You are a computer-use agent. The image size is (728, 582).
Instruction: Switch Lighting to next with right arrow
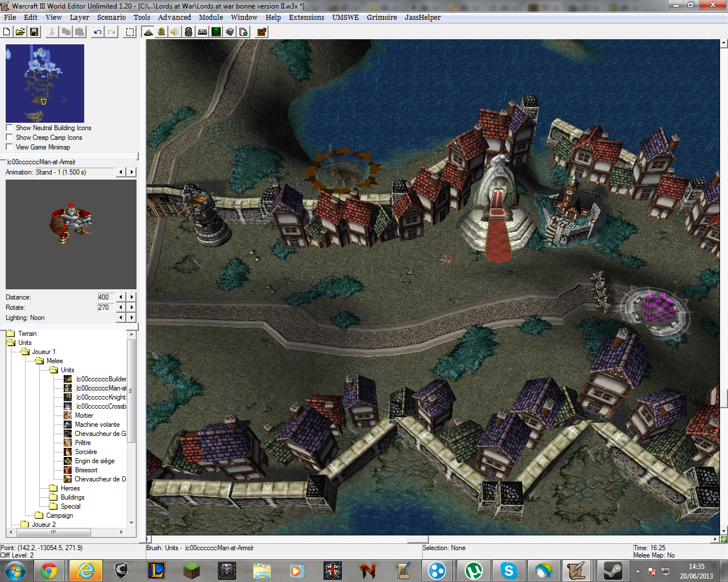pos(132,317)
